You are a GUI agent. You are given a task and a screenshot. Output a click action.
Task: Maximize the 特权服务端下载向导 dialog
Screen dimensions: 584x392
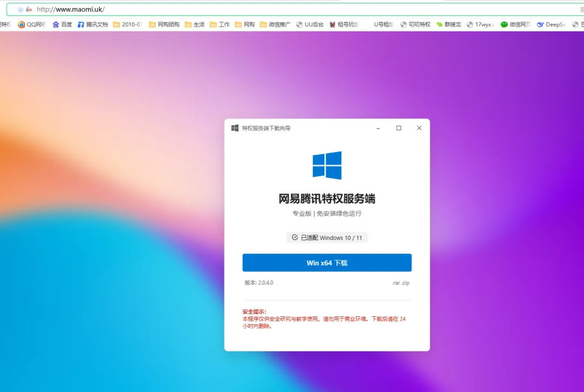[x=399, y=128]
